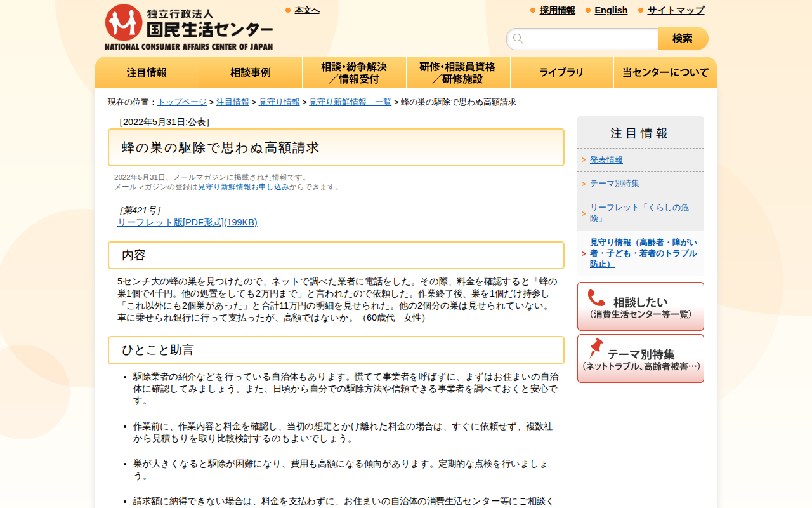This screenshot has width=812, height=508.
Task: Click inside the search input field
Action: [x=584, y=39]
